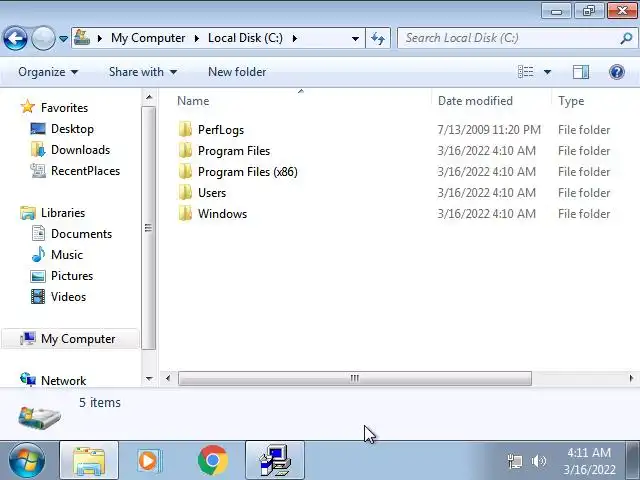Select Local Disk (C:) breadcrumb segment
640x480 pixels.
point(245,38)
